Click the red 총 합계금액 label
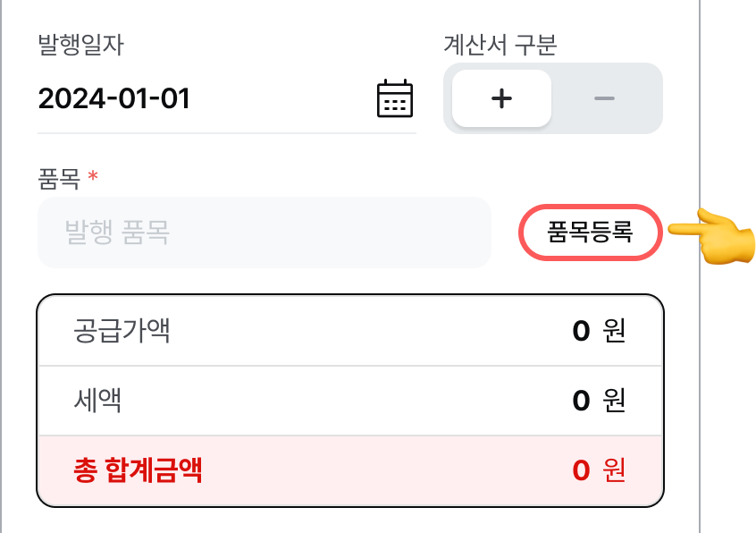 pyautogui.click(x=138, y=470)
